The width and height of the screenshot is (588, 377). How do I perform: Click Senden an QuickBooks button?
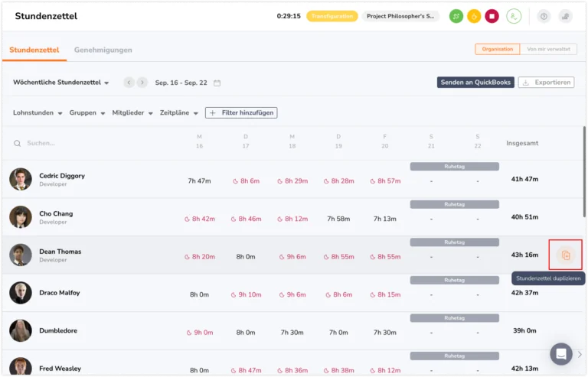pyautogui.click(x=475, y=83)
